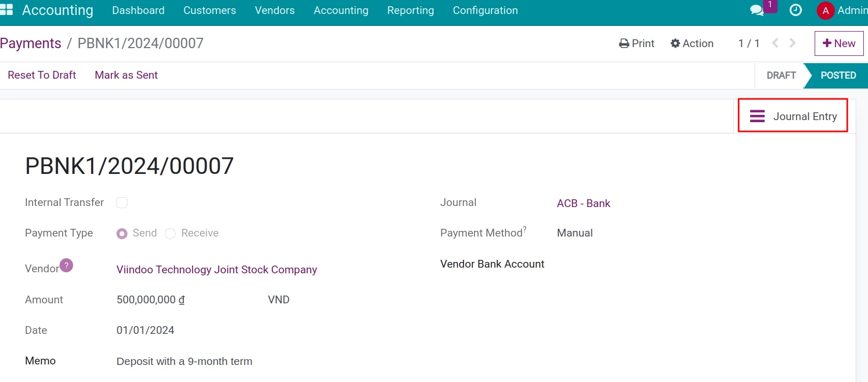Open the Action dropdown
Image resolution: width=868 pixels, height=382 pixels.
pyautogui.click(x=692, y=43)
